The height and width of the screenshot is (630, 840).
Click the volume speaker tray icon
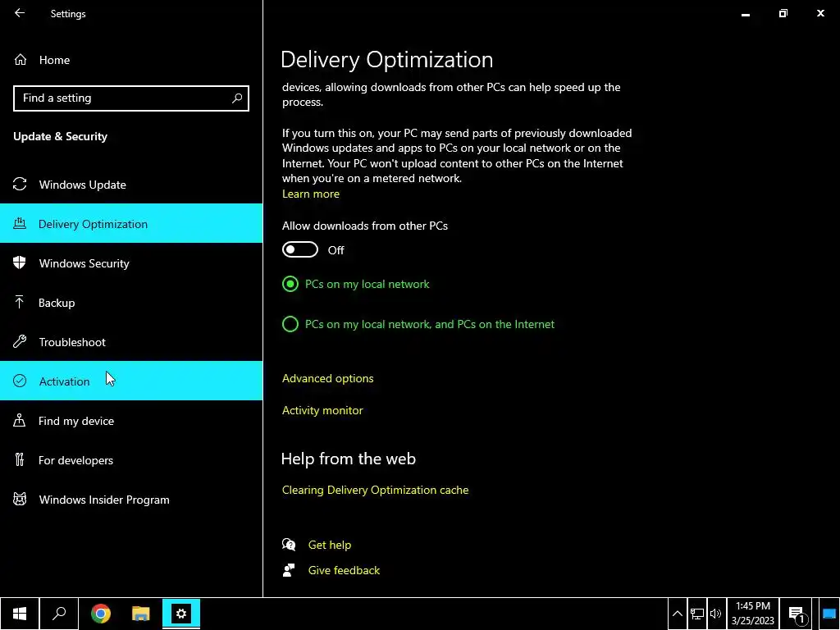(x=715, y=614)
